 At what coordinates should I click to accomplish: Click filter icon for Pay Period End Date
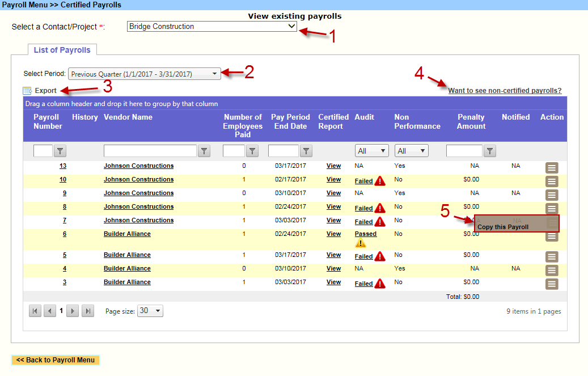pos(306,151)
